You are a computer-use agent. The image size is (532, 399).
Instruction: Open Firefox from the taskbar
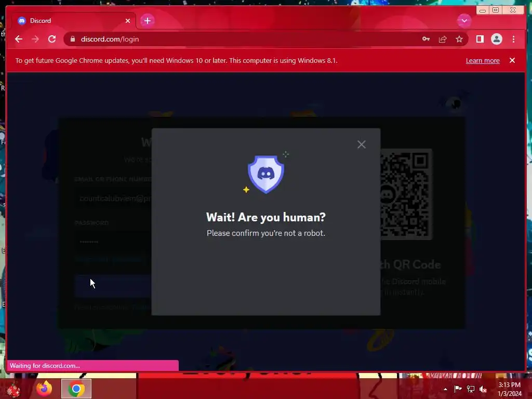[x=44, y=389]
